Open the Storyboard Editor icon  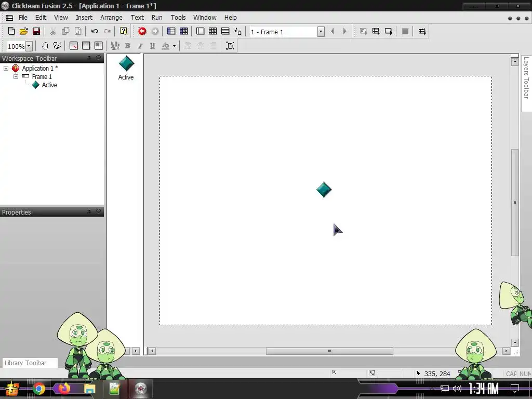point(171,31)
